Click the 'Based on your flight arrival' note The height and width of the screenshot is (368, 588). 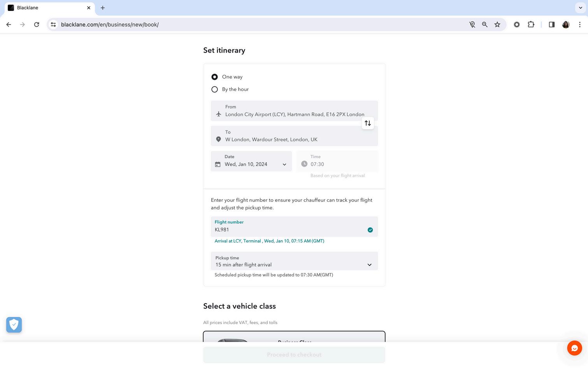click(338, 176)
